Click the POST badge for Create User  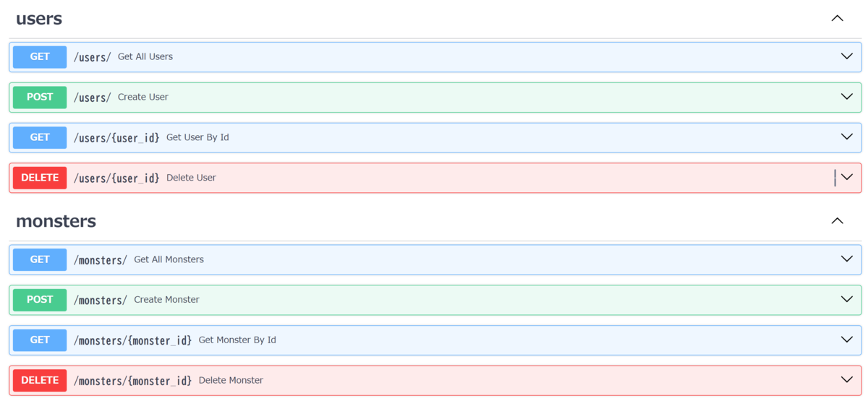[40, 97]
